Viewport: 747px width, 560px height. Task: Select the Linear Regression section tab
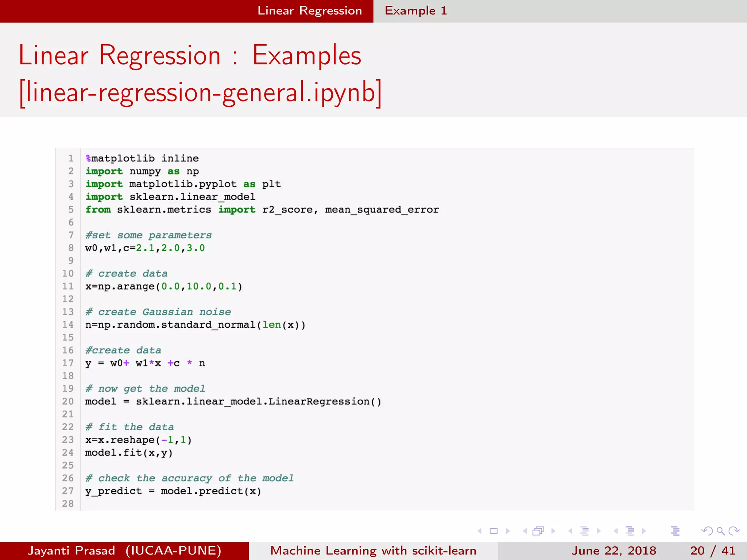pyautogui.click(x=310, y=11)
